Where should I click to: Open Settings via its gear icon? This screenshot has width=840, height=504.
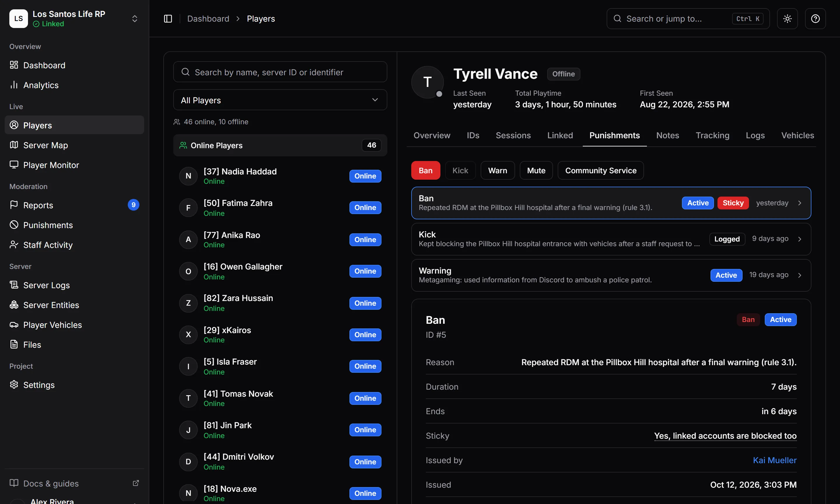pos(14,384)
